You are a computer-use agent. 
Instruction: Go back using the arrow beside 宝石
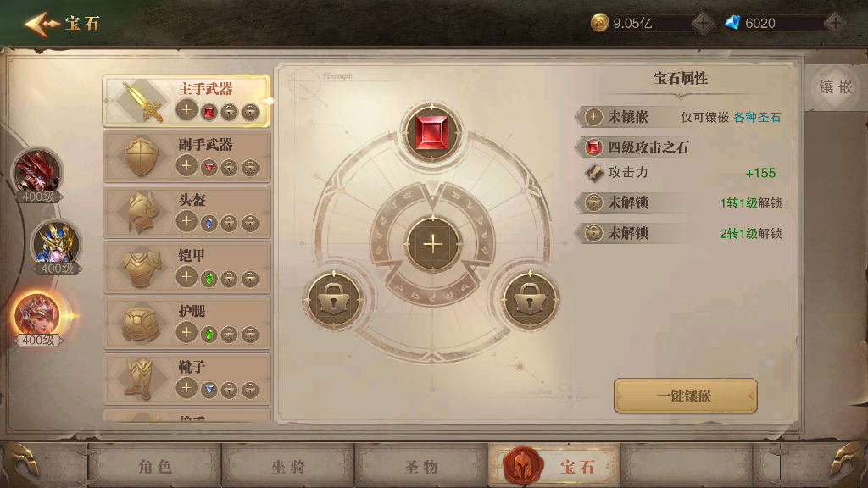(41, 23)
